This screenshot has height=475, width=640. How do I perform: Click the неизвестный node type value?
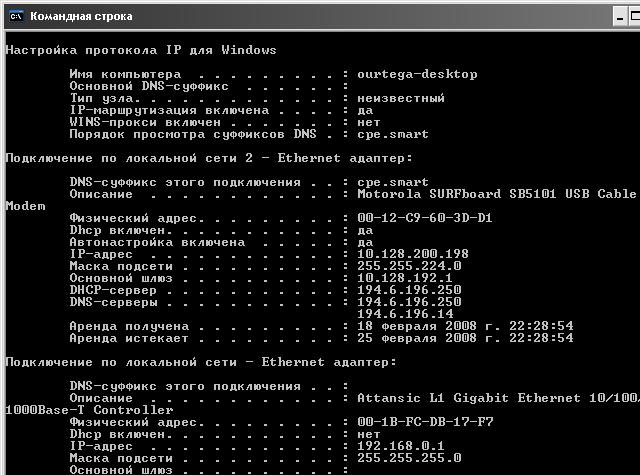point(401,98)
